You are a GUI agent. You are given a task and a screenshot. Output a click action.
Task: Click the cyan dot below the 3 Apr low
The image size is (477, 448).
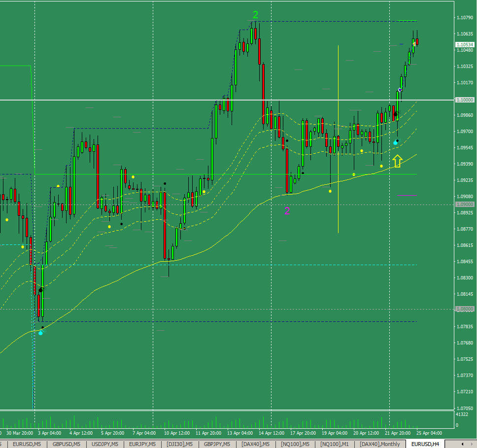[x=40, y=333]
